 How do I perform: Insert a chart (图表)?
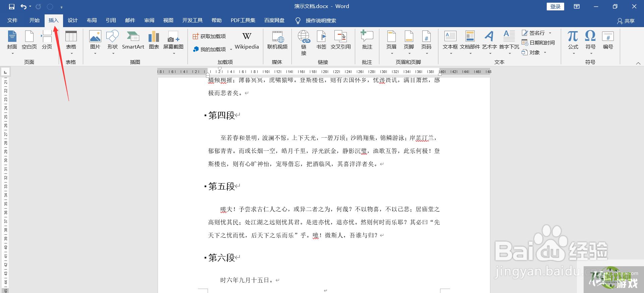[x=154, y=40]
